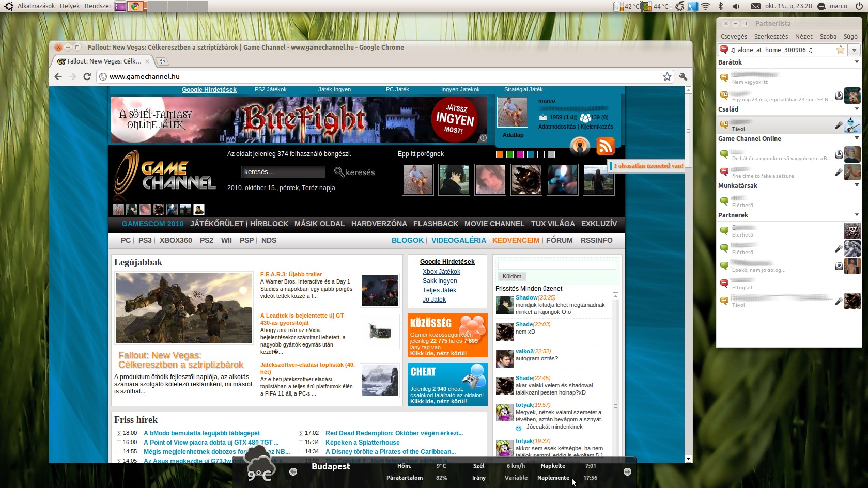Open the status dropdown arrow in Partnerlista

(854, 50)
